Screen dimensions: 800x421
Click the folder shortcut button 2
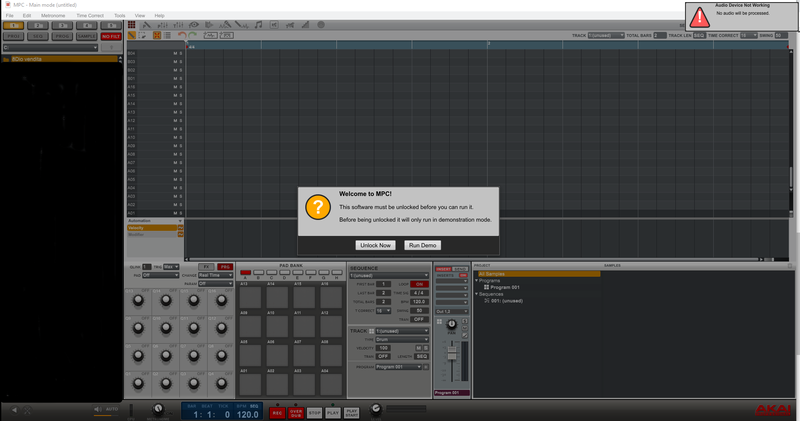click(38, 26)
